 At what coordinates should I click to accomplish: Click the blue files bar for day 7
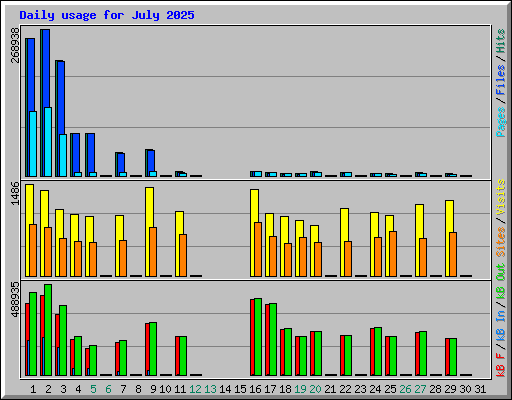(x=121, y=163)
